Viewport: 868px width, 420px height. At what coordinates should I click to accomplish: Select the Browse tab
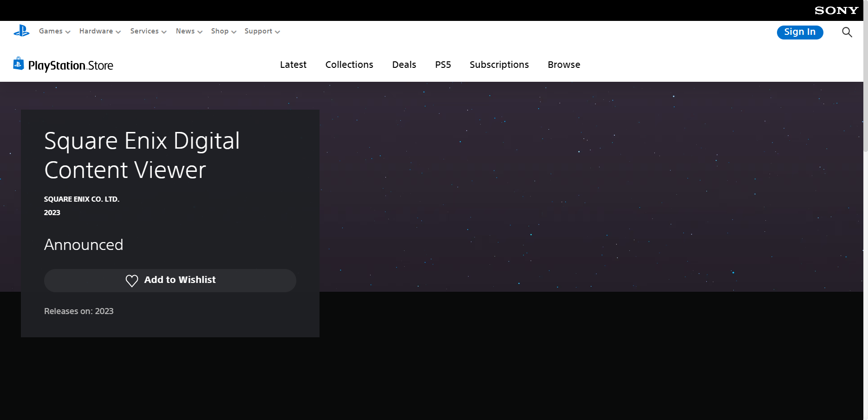pos(564,65)
